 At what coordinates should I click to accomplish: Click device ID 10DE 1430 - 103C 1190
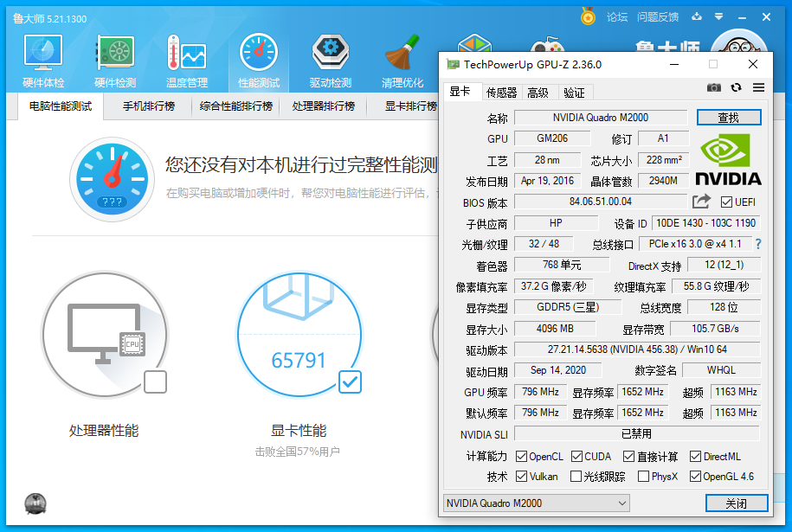pos(705,223)
